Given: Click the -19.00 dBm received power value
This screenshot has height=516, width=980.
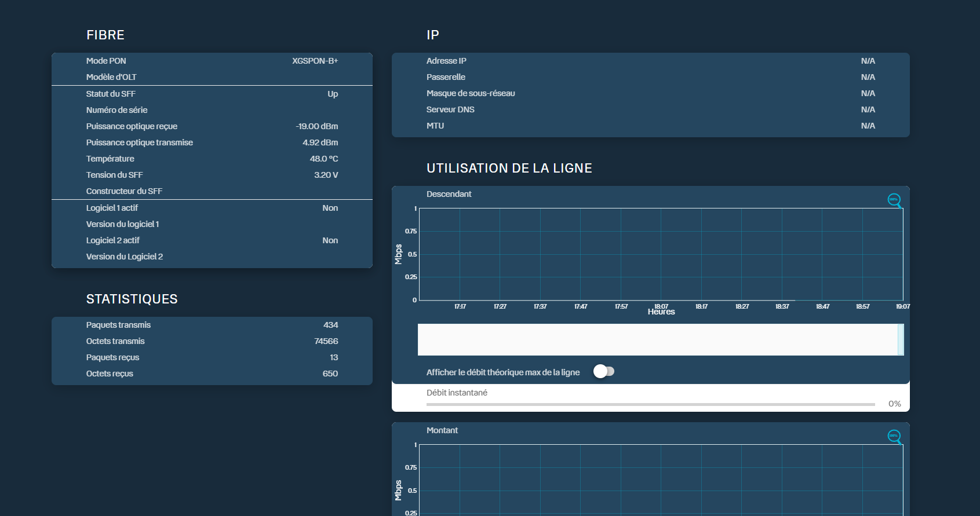Looking at the screenshot, I should (x=316, y=126).
